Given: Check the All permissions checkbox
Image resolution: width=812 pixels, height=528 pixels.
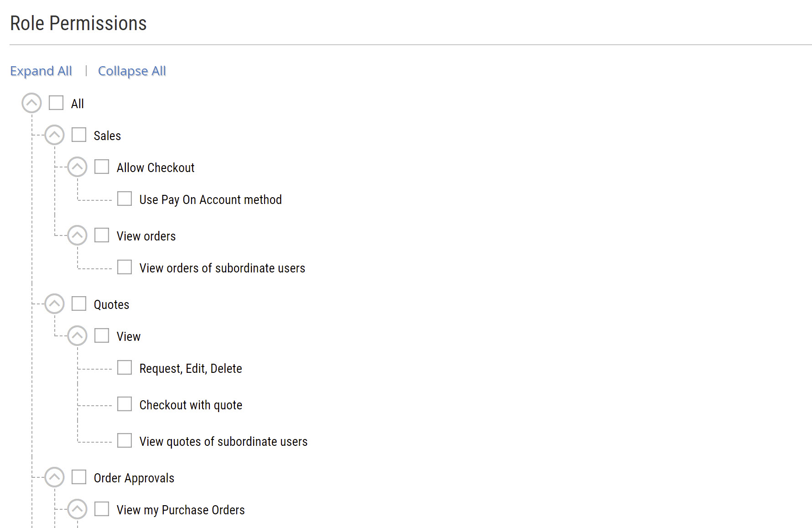Looking at the screenshot, I should click(56, 103).
